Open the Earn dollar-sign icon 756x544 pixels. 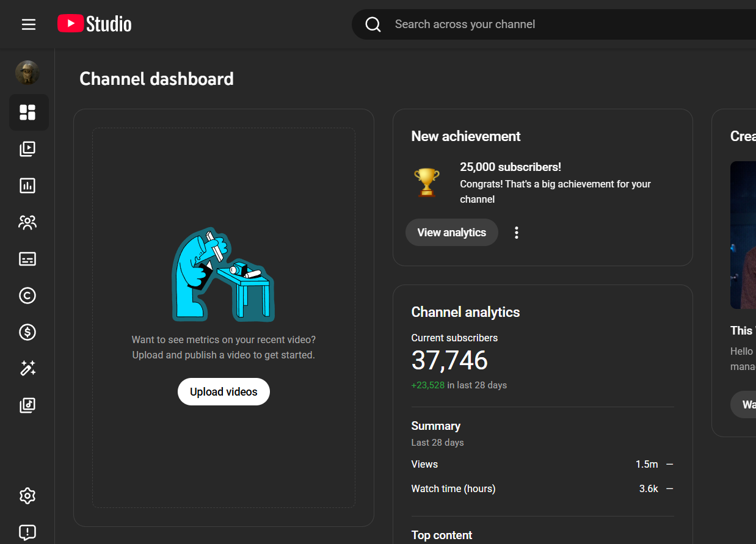point(27,332)
